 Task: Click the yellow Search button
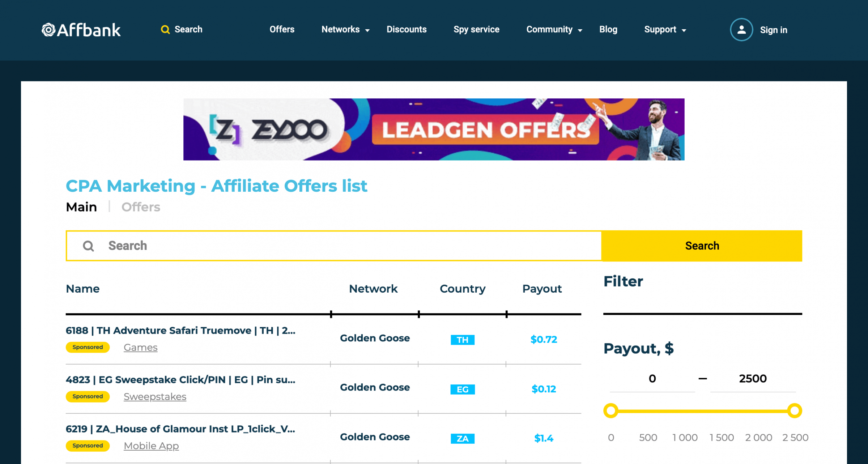pyautogui.click(x=702, y=246)
